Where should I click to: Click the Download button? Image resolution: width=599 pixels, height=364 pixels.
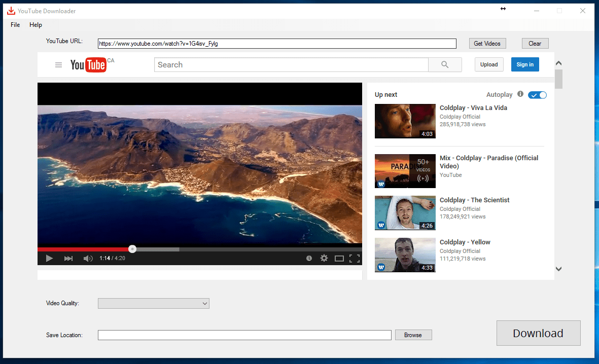point(538,333)
